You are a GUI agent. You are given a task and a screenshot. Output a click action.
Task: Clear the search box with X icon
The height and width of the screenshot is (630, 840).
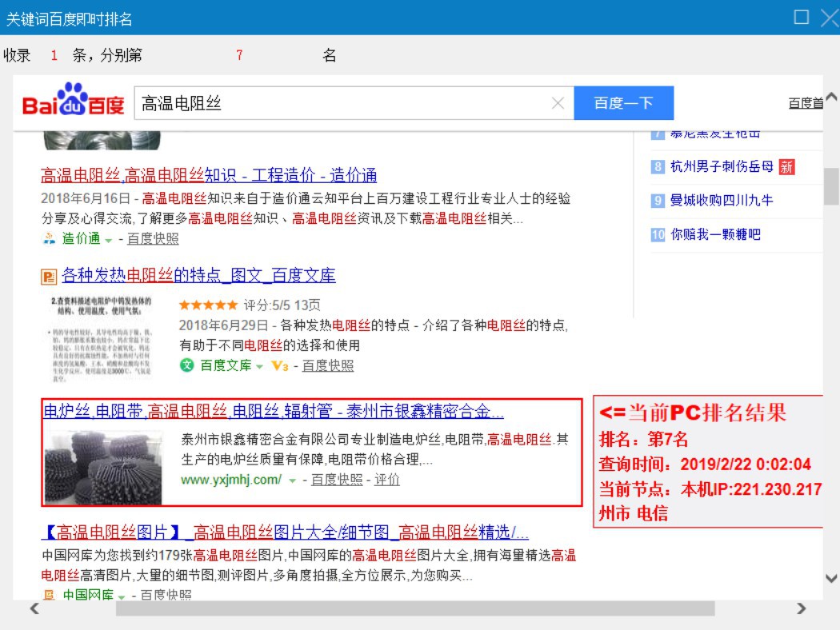tap(558, 103)
